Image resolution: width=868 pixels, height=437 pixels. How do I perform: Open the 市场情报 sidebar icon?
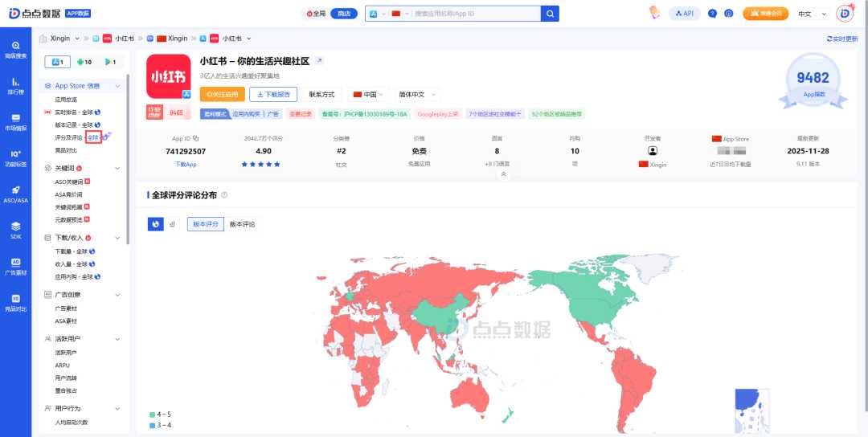point(15,121)
